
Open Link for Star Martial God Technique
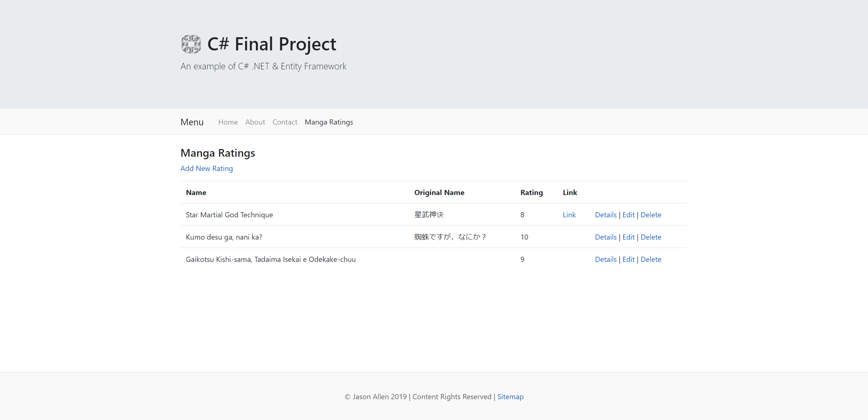pos(569,215)
